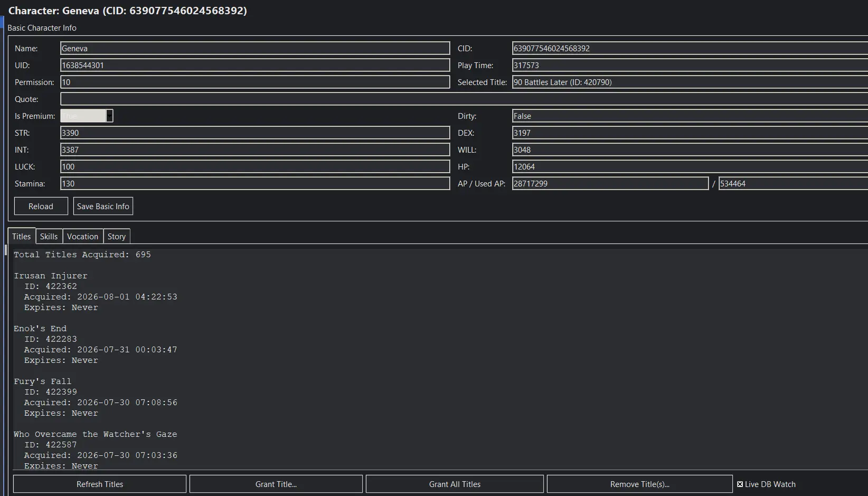
Task: Click 'Acquired: 2026-07-30 07:08:56' line
Action: (x=101, y=403)
